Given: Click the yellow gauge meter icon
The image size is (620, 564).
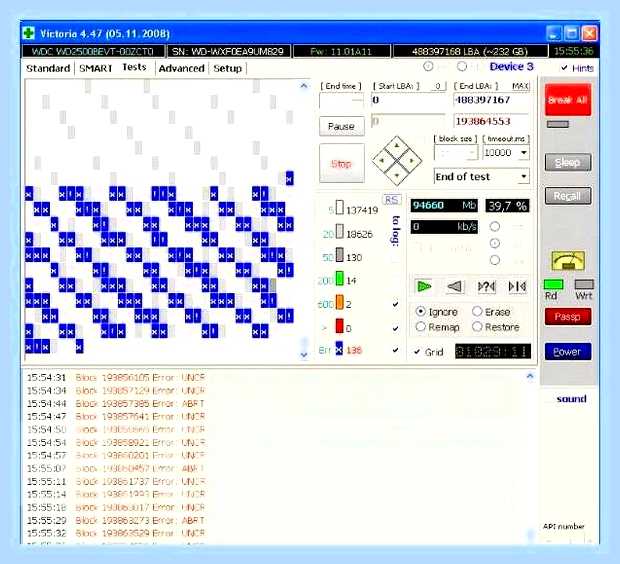Looking at the screenshot, I should [568, 261].
